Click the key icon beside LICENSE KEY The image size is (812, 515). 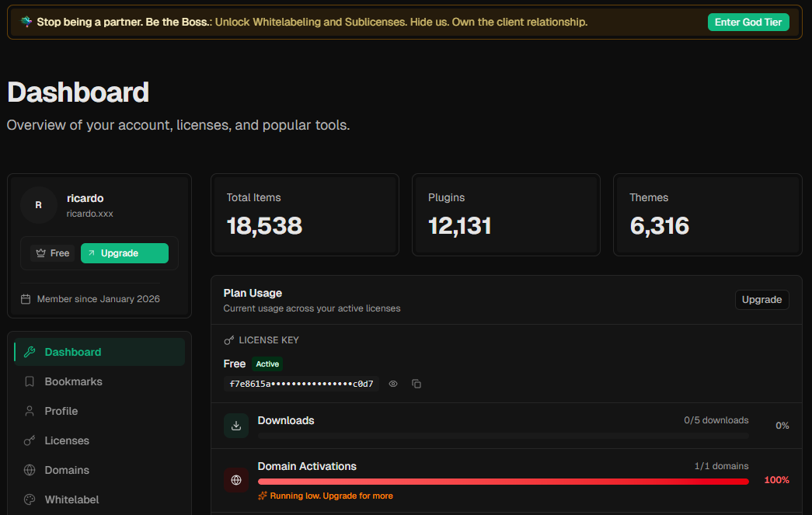pyautogui.click(x=229, y=340)
